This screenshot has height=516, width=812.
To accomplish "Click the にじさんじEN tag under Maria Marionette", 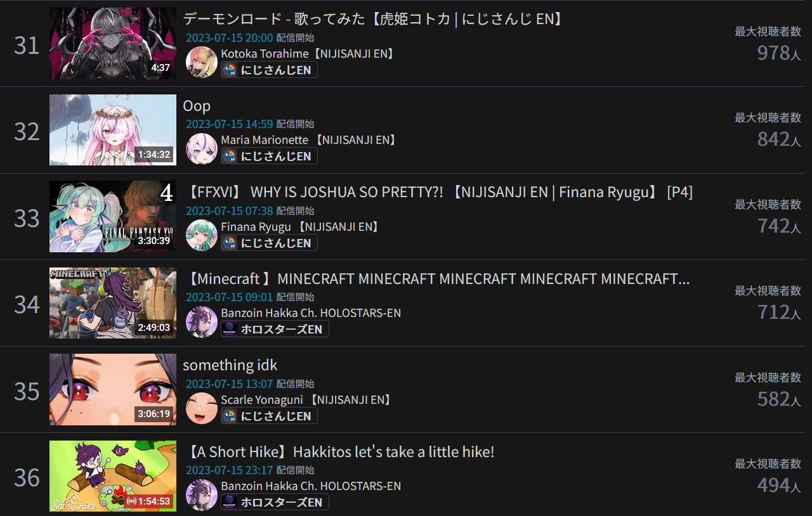I will click(269, 156).
